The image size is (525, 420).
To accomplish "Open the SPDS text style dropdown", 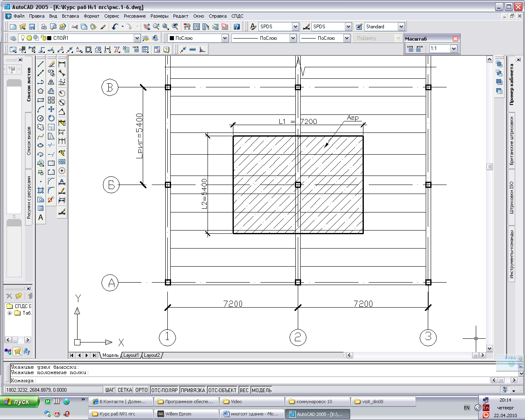I will click(295, 27).
